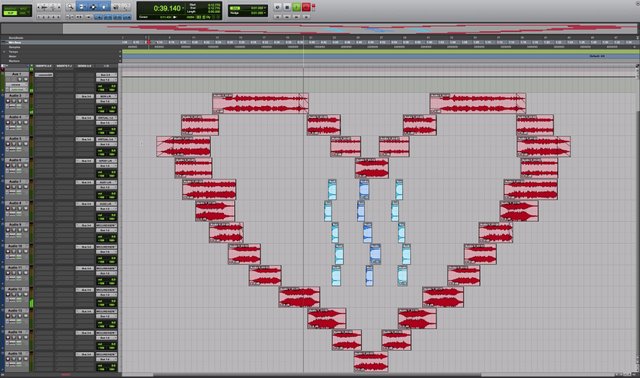640x378 pixels.
Task: Select the top-left red clip on Audio 3
Action: click(260, 103)
